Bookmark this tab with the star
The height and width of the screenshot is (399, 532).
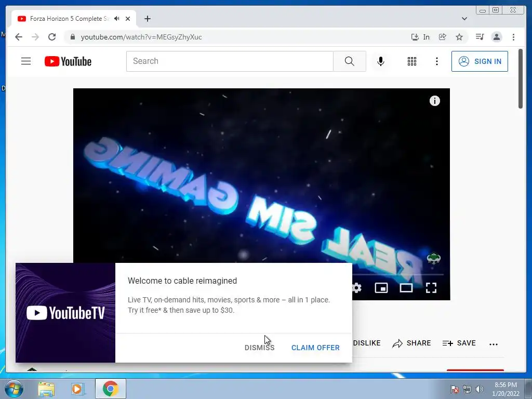coord(459,37)
